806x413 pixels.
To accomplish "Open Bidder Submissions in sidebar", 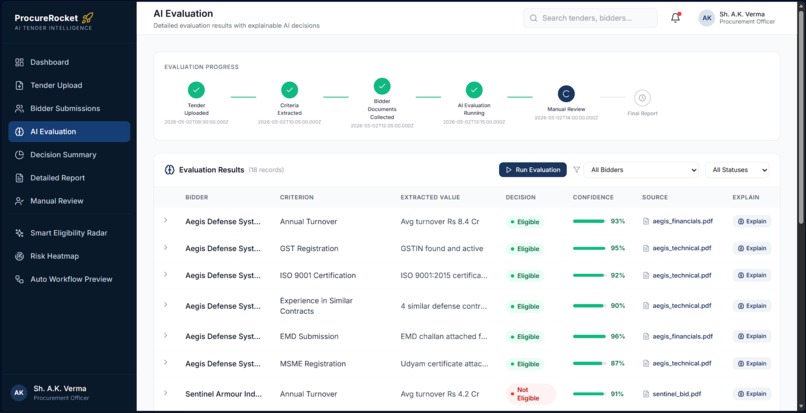I will (69, 109).
